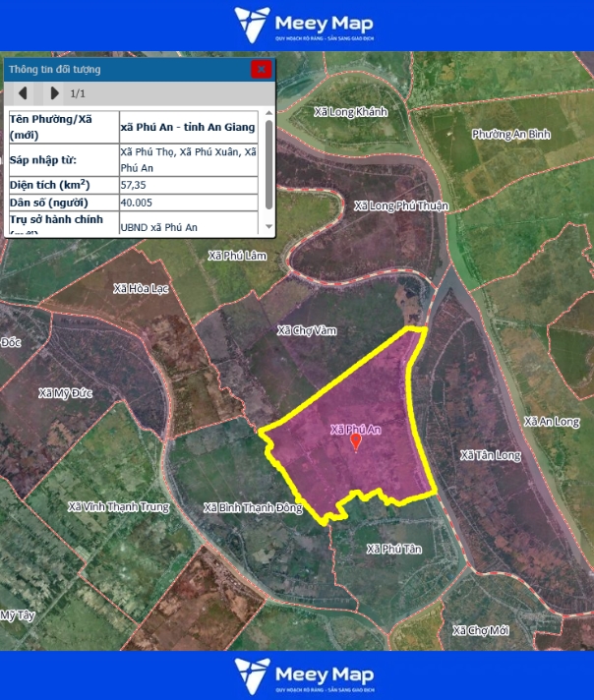Go to next record with right arrow
Image resolution: width=594 pixels, height=700 pixels.
click(55, 93)
